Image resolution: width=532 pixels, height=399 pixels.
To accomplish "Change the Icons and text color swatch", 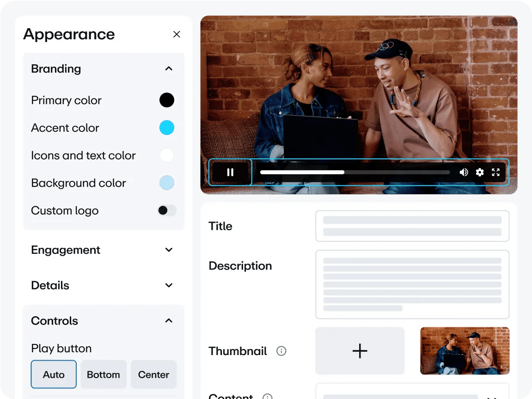I will (x=166, y=155).
